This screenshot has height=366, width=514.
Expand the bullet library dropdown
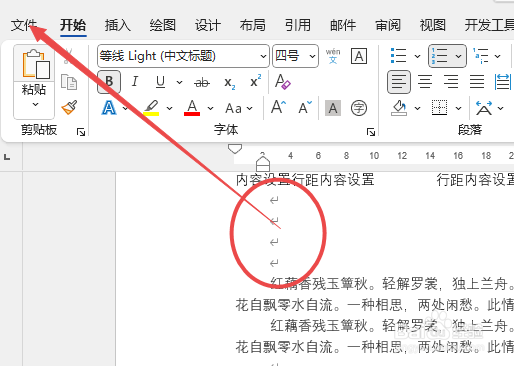pyautogui.click(x=417, y=56)
